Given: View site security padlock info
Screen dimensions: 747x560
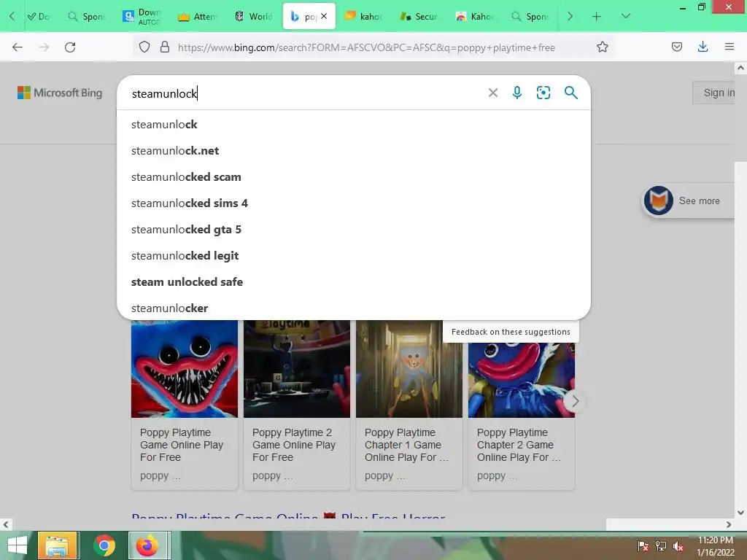Looking at the screenshot, I should click(x=165, y=47).
